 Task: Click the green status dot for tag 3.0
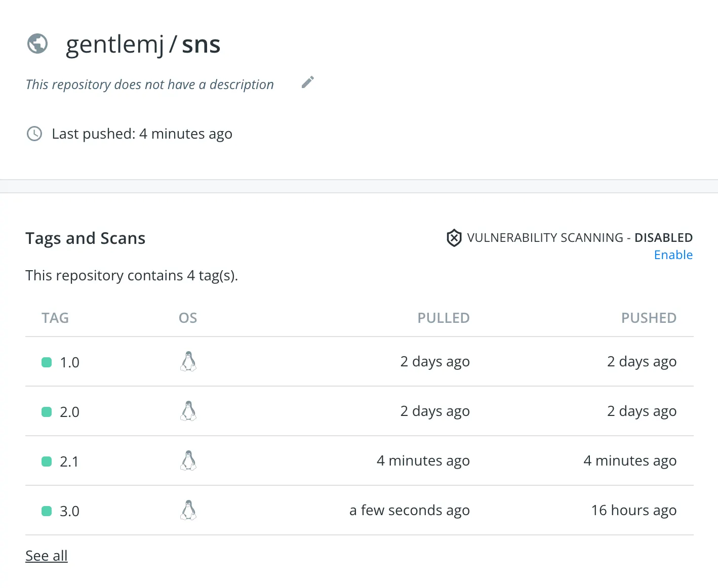(x=47, y=511)
